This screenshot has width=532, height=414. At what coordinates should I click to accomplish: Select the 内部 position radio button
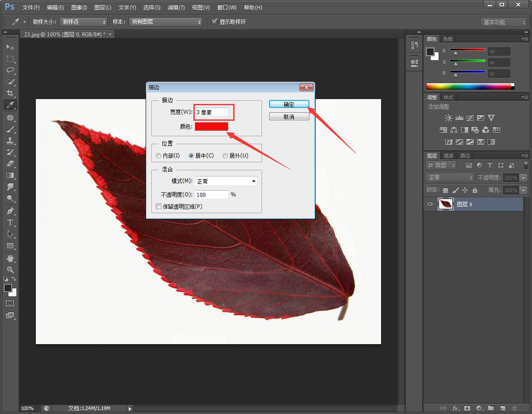tap(158, 156)
